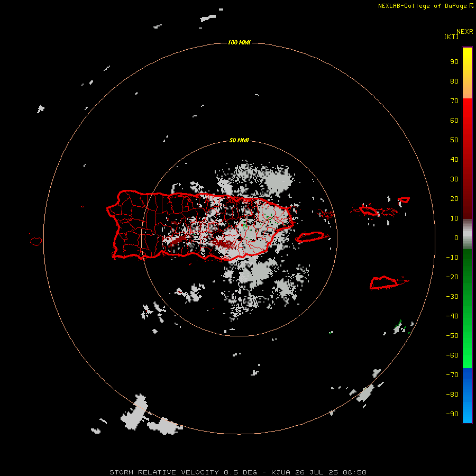Viewport: 476px width, 476px height.
Task: Click the positive 10 scale value
Action: click(x=454, y=218)
